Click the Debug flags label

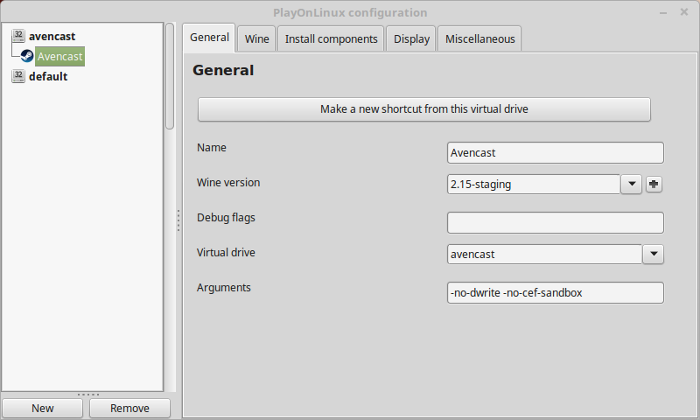[x=226, y=218]
